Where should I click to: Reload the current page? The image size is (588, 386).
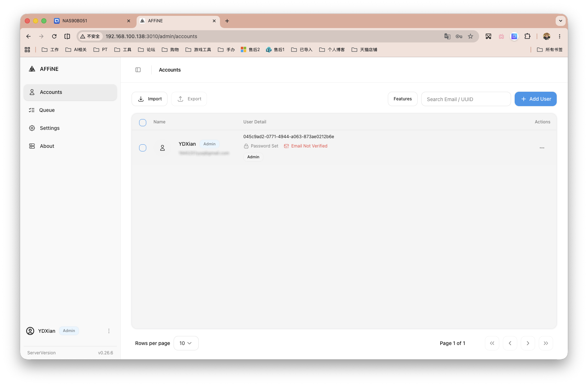point(54,36)
